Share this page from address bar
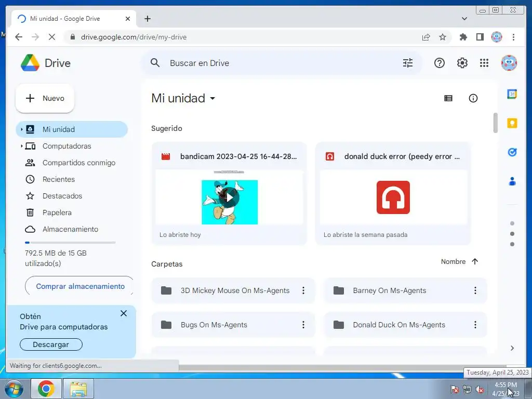Viewport: 532px width, 399px height. point(426,37)
